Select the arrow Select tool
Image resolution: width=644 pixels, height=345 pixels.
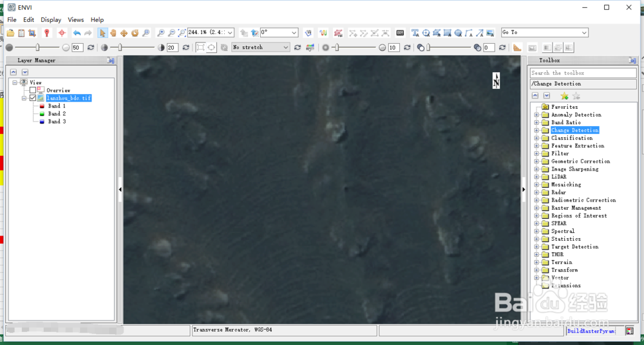pos(102,32)
